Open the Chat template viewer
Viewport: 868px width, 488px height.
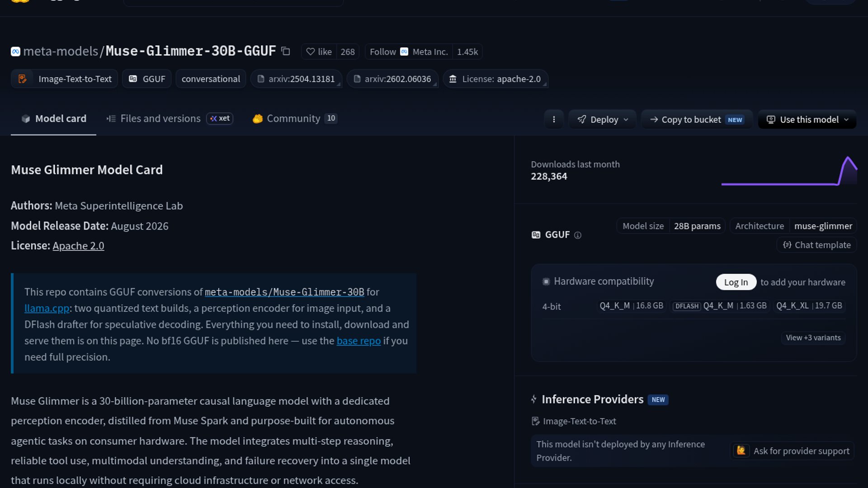pyautogui.click(x=816, y=245)
